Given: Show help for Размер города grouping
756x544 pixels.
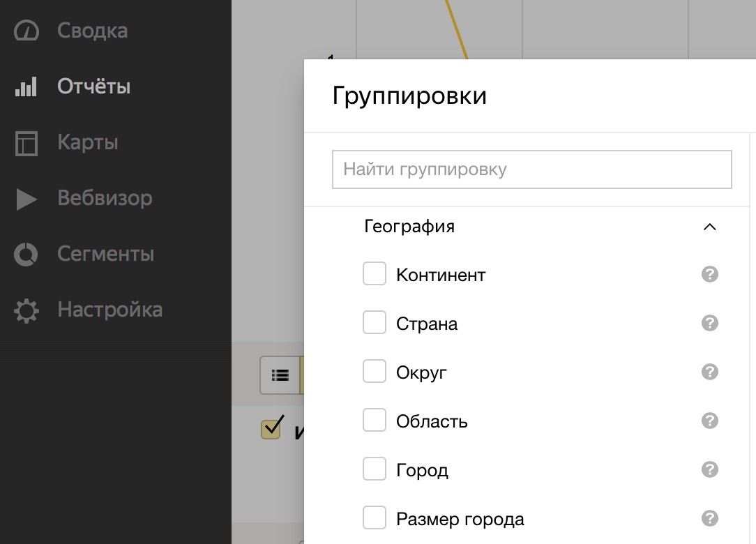Looking at the screenshot, I should click(x=710, y=518).
